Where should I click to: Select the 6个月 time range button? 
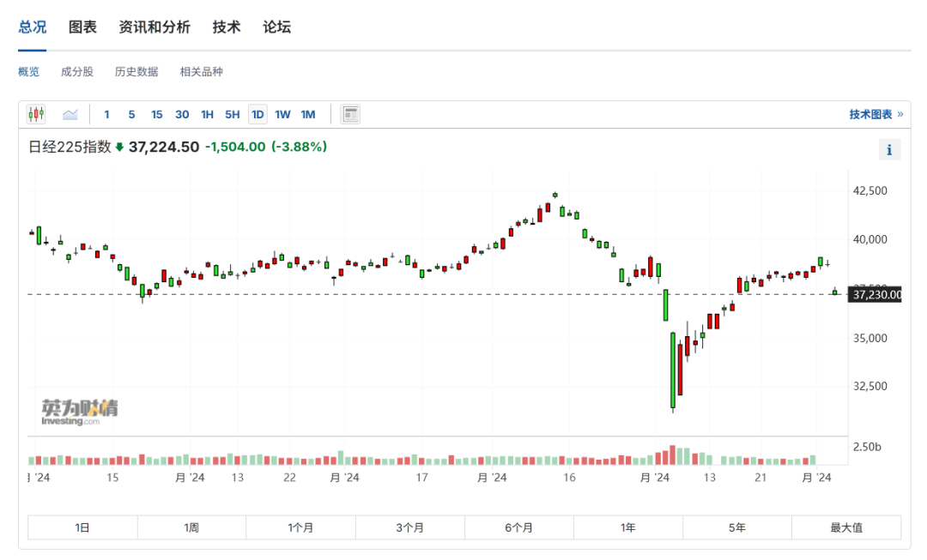[518, 527]
